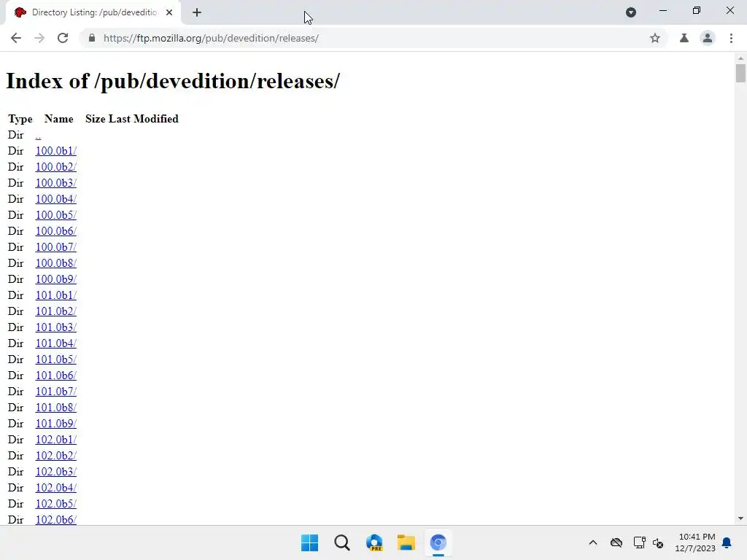Click the Name column header
The width and height of the screenshot is (747, 560).
pyautogui.click(x=58, y=119)
